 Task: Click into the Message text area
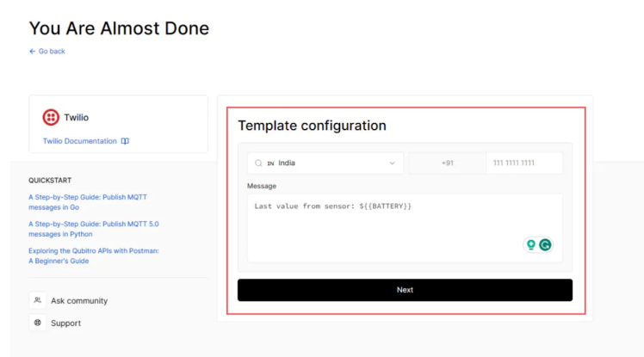pos(387,224)
